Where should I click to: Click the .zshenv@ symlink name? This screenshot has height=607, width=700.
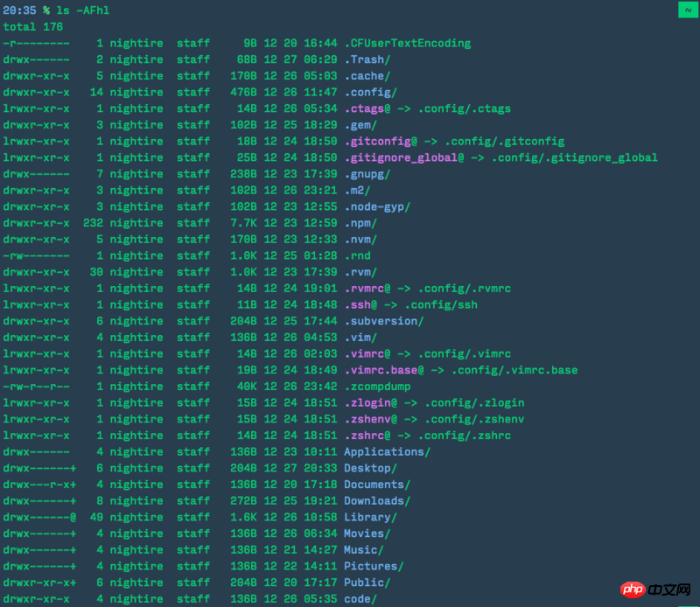point(370,420)
